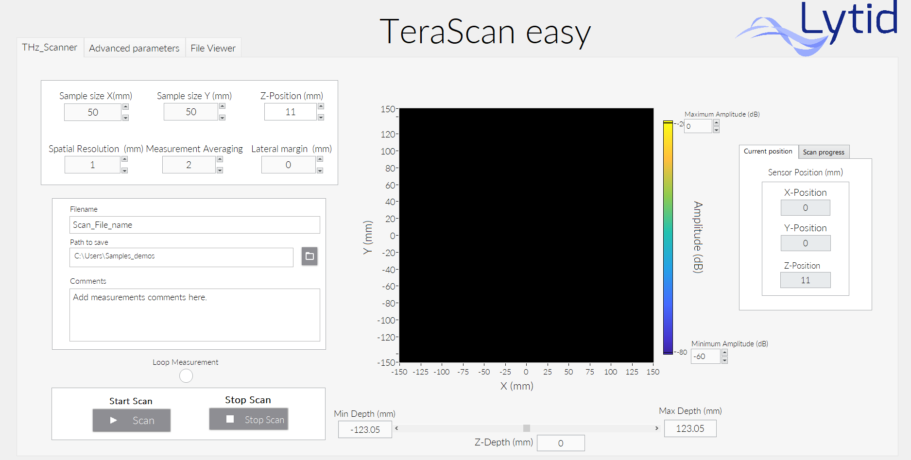Toggle the Loop Measurement round switch
Viewport: 911px width, 460px height.
pyautogui.click(x=186, y=376)
